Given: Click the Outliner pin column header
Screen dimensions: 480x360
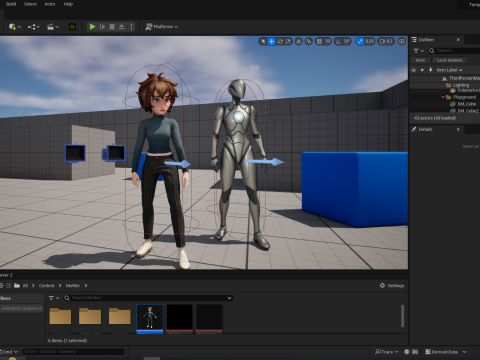Looking at the screenshot, I should click(430, 70).
